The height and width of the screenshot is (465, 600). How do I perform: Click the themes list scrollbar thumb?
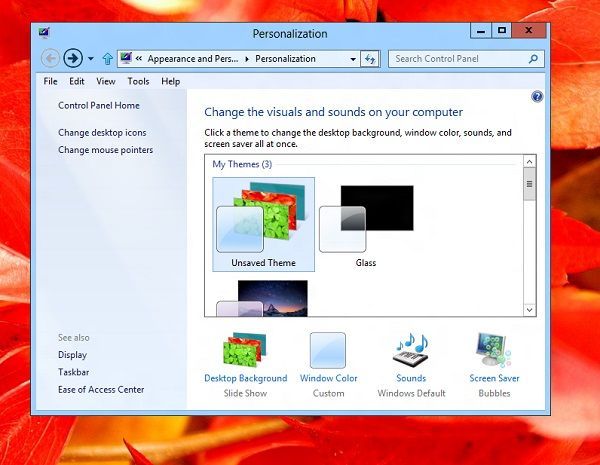coord(529,184)
